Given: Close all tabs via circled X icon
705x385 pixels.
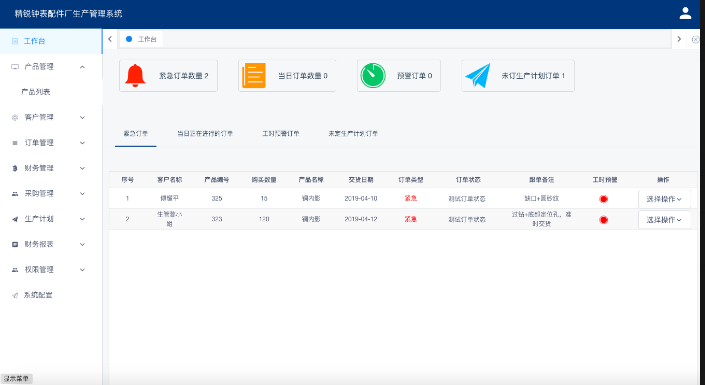Looking at the screenshot, I should [695, 40].
